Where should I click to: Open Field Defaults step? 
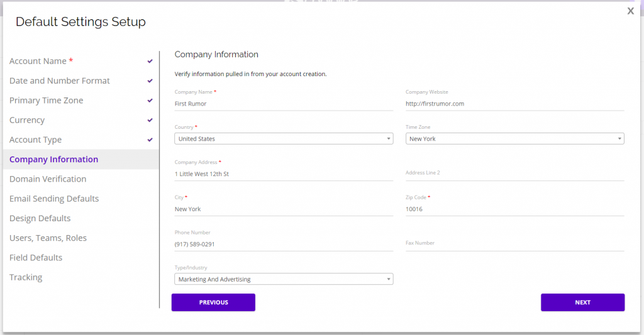point(81,258)
